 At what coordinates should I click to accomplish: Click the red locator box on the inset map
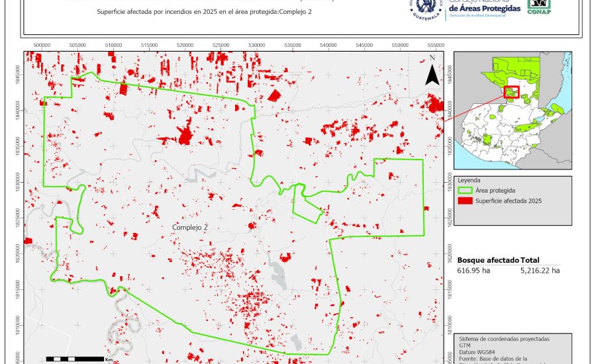point(511,93)
